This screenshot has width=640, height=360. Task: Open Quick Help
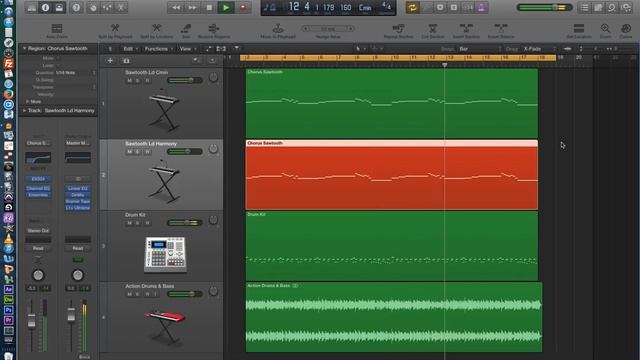coord(76,7)
